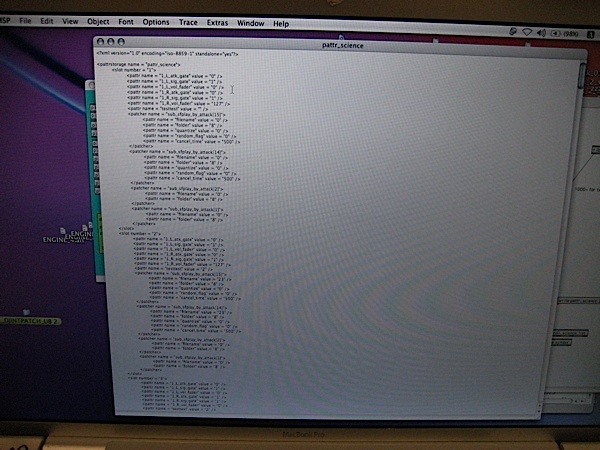Click the View menu

[70, 22]
